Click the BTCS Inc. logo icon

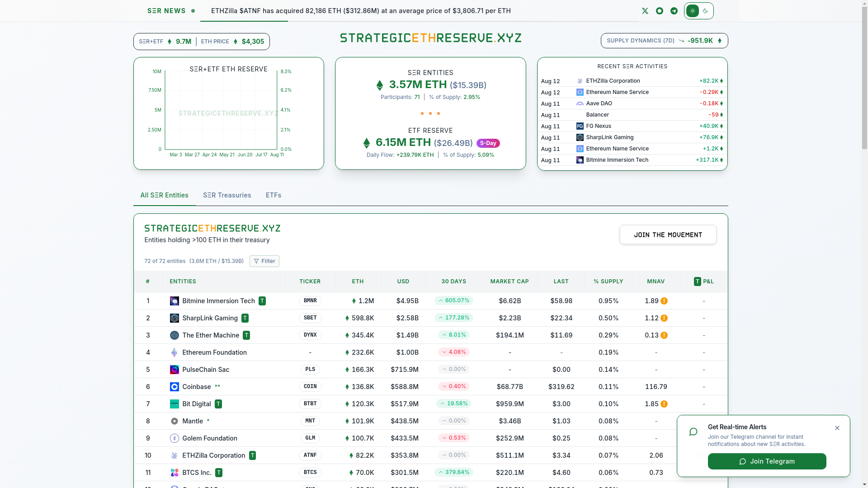tap(174, 473)
